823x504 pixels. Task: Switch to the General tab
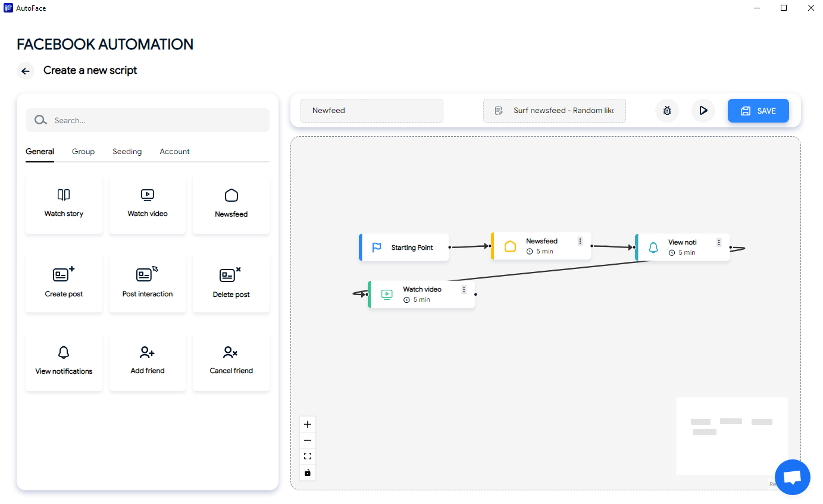coord(40,152)
